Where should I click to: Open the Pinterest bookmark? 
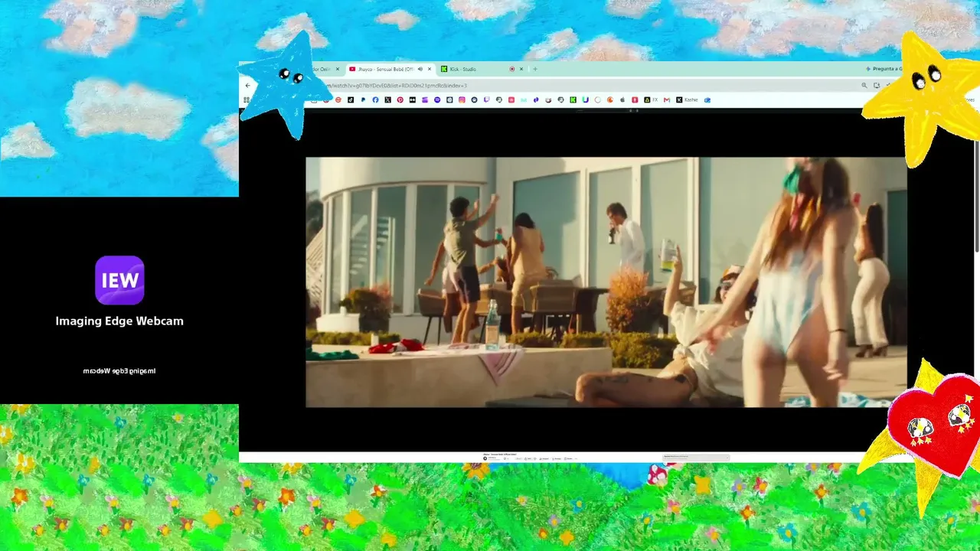[400, 99]
